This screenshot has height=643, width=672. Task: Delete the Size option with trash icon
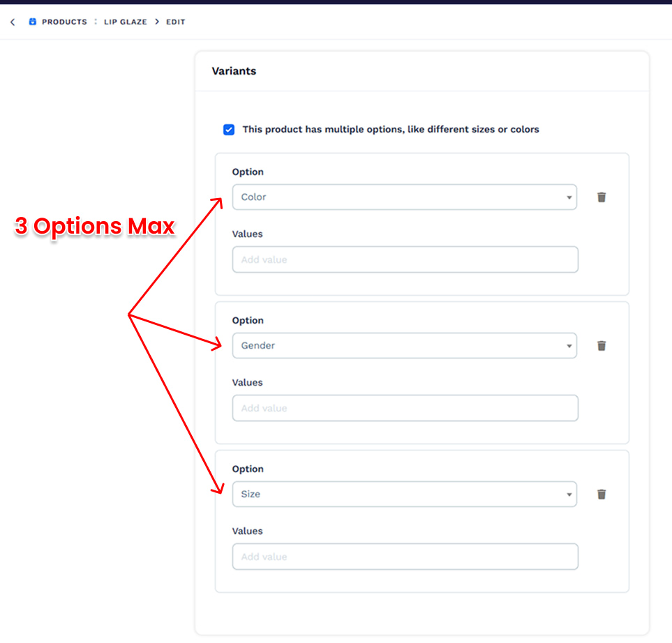tap(602, 494)
